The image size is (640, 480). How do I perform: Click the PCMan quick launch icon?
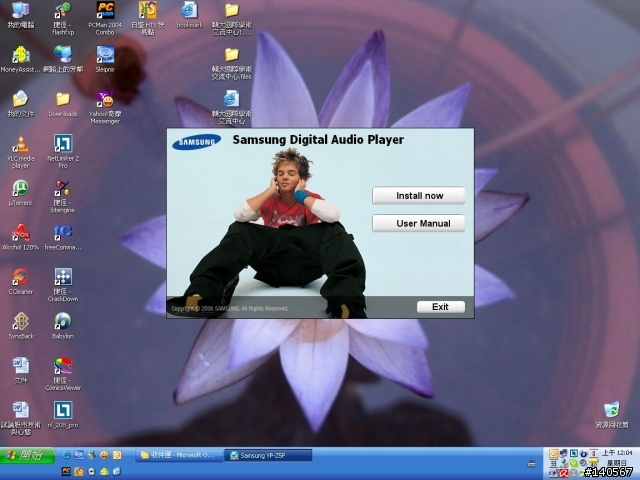click(x=66, y=471)
